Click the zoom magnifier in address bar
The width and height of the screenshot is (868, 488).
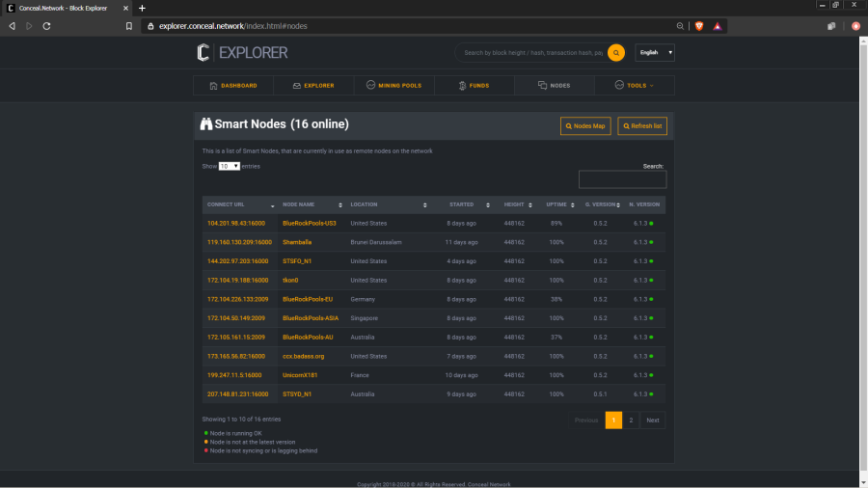[x=681, y=26]
